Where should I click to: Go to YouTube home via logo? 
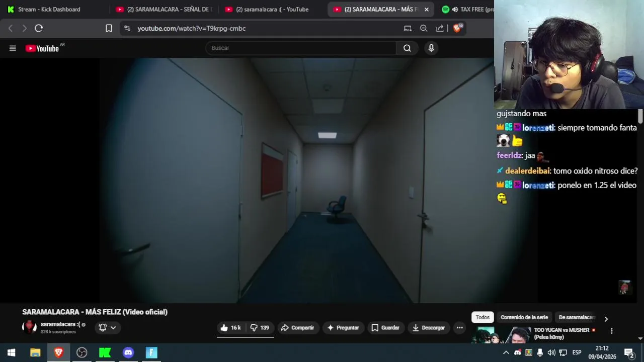click(42, 48)
